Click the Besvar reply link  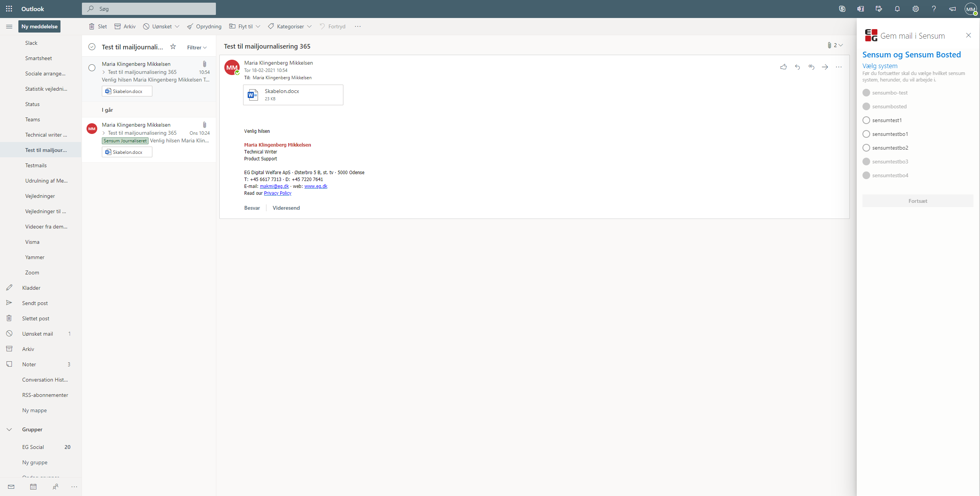click(252, 208)
